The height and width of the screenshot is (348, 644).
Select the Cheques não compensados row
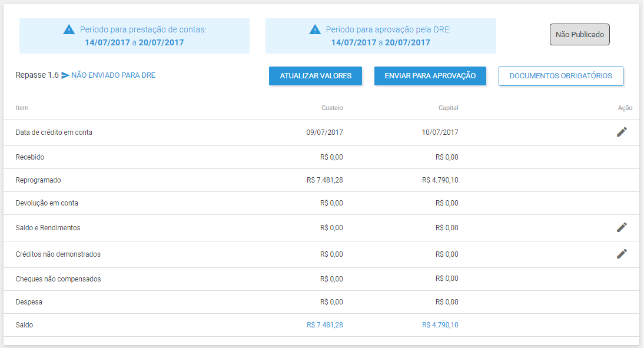click(321, 279)
